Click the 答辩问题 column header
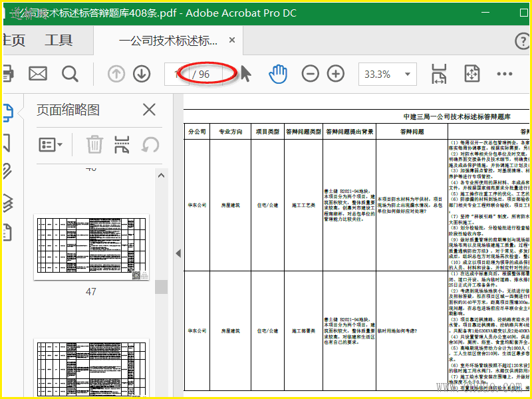The height and width of the screenshot is (399, 532). pos(412,132)
